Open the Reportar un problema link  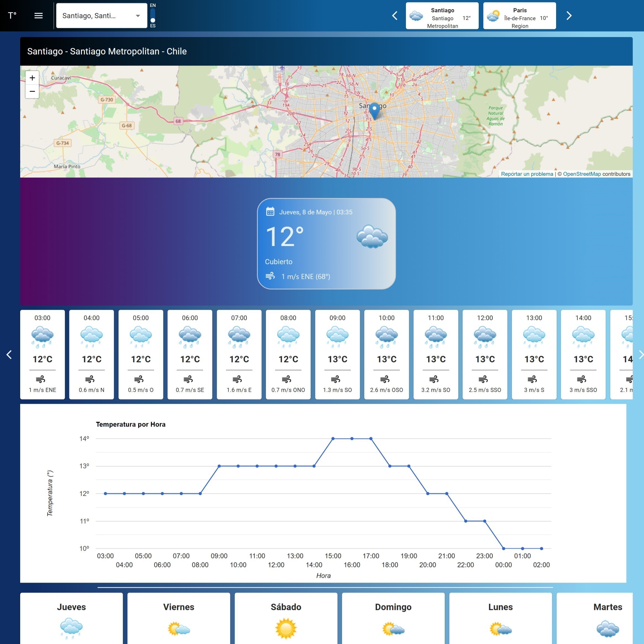[527, 174]
